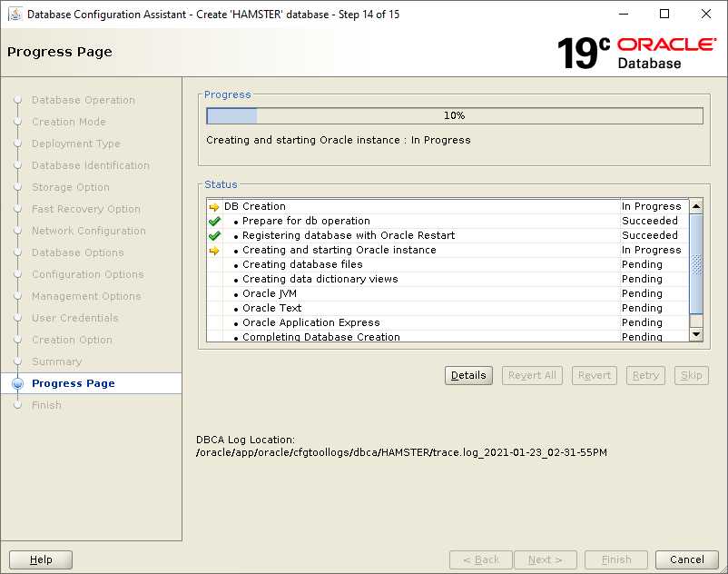Click the yellow arrow beside Creating and starting Oracle instance
728x574 pixels.
click(214, 251)
